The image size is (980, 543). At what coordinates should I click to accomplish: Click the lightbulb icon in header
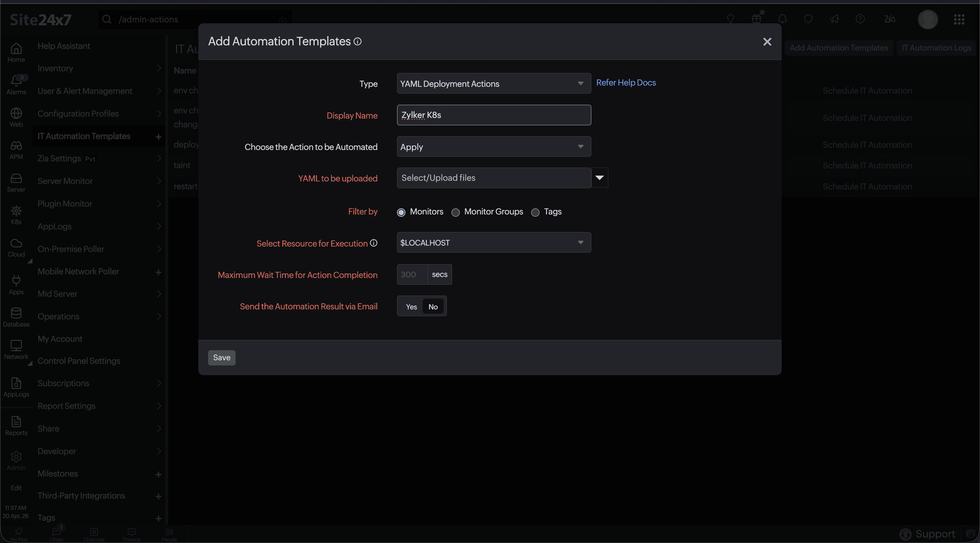coord(730,19)
